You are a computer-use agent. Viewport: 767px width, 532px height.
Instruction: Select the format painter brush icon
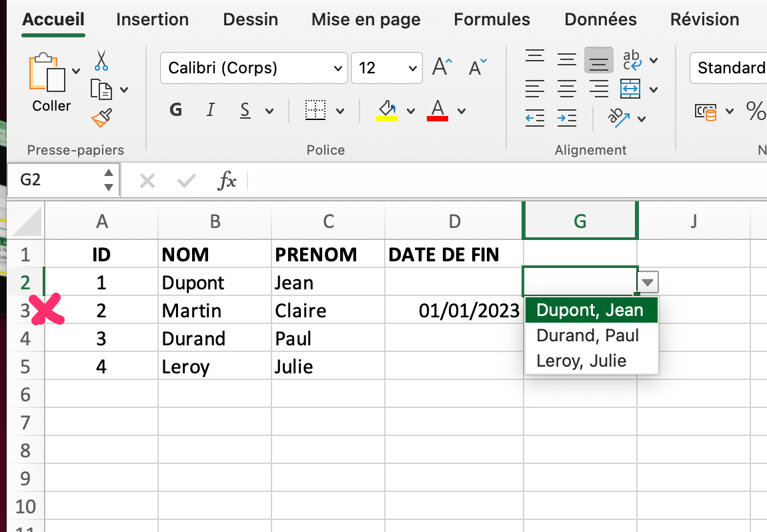click(101, 119)
